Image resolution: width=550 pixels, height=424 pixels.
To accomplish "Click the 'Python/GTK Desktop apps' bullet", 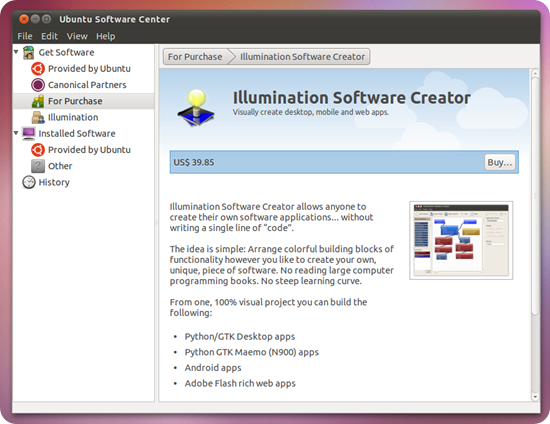I will click(x=240, y=337).
